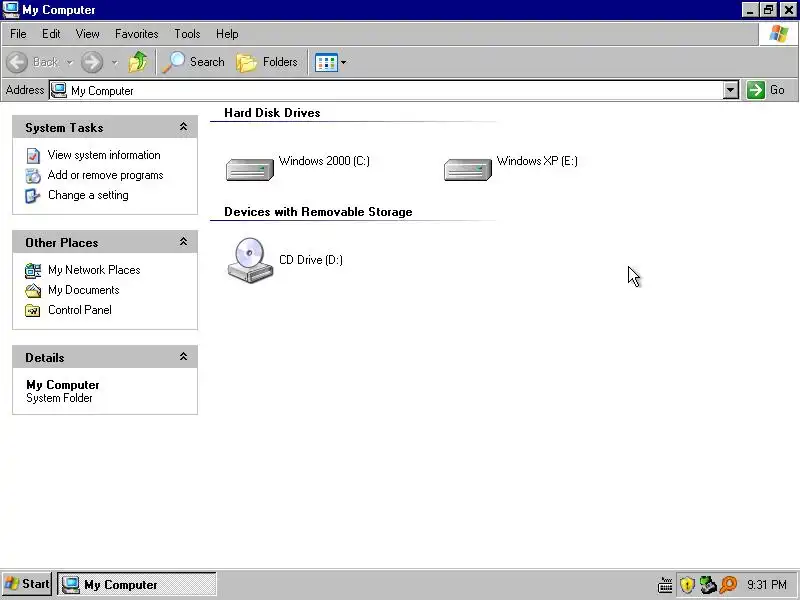Image resolution: width=800 pixels, height=600 pixels.
Task: Click the orange magnifier tray icon
Action: pyautogui.click(x=729, y=585)
